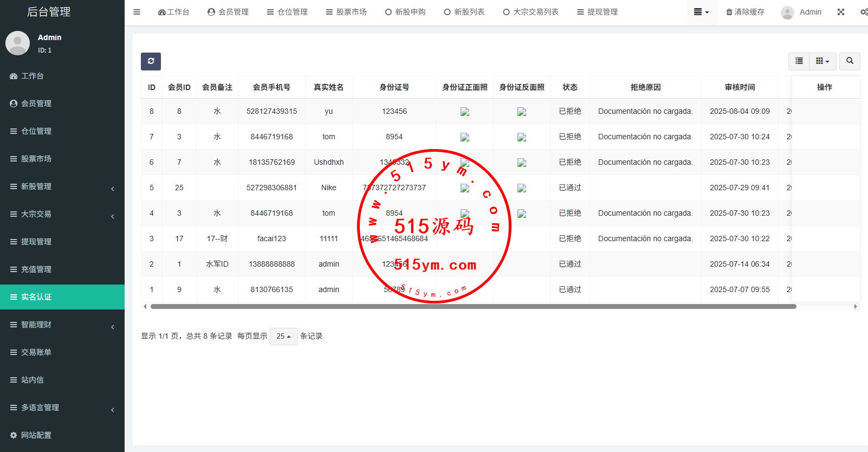
Task: Click the table refresh icon button
Action: coord(151,61)
